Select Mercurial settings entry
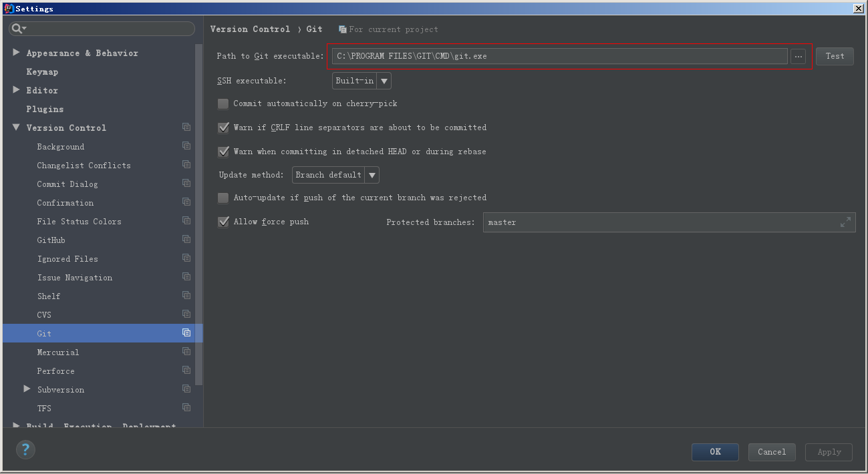The image size is (868, 474). click(x=58, y=352)
